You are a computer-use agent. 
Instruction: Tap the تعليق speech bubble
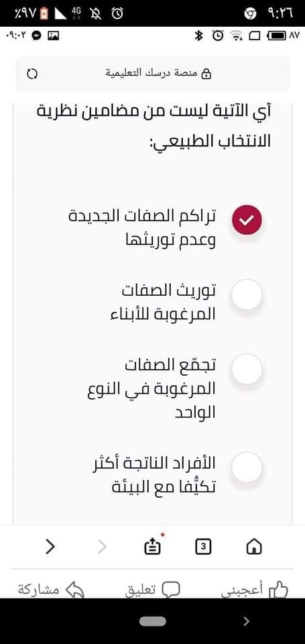170,590
